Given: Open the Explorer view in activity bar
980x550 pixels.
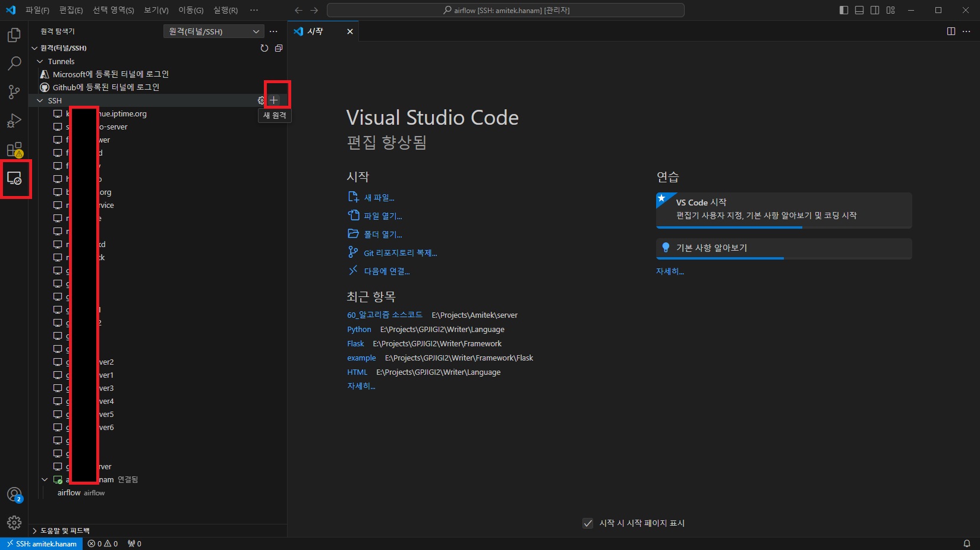Looking at the screenshot, I should tap(14, 35).
